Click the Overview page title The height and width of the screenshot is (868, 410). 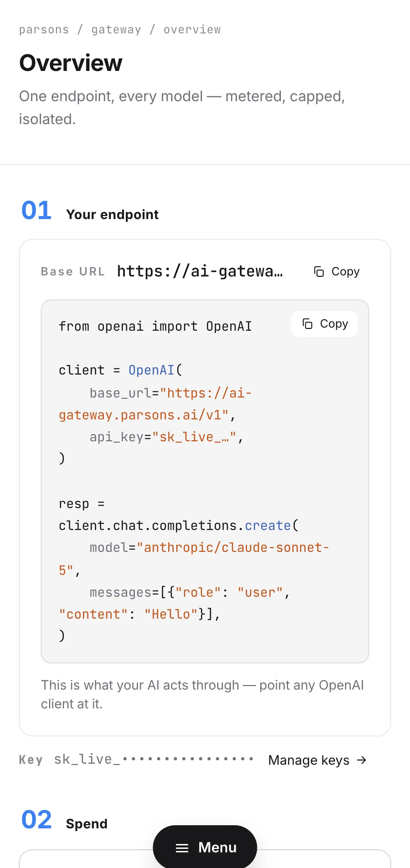[71, 63]
